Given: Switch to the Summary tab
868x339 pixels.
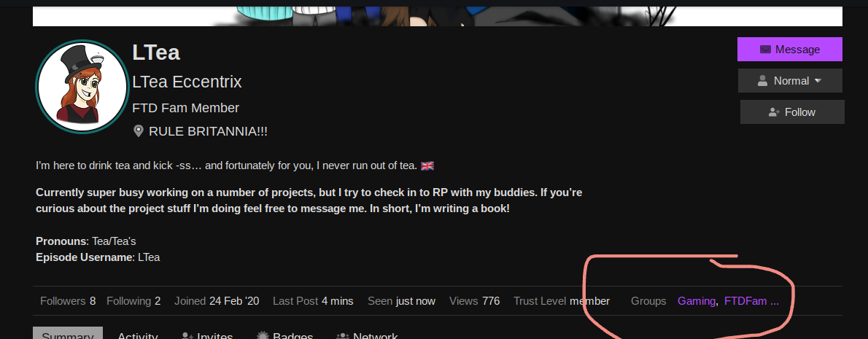Looking at the screenshot, I should 68,333.
